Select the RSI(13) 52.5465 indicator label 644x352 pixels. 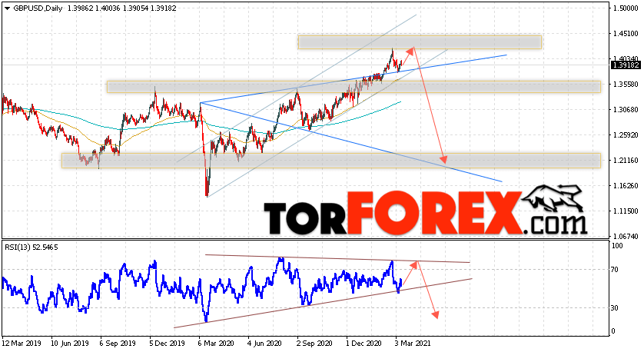(x=32, y=247)
